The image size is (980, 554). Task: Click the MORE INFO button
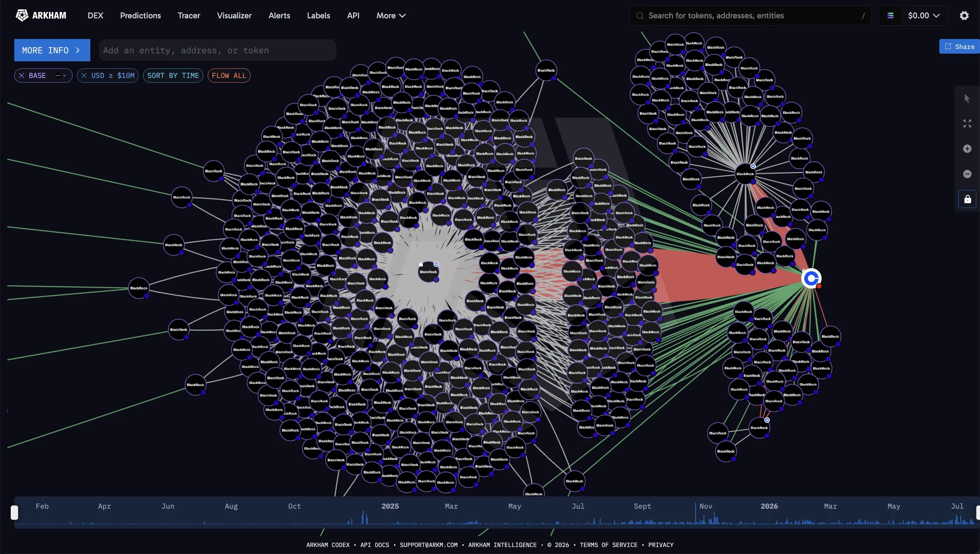coord(52,50)
